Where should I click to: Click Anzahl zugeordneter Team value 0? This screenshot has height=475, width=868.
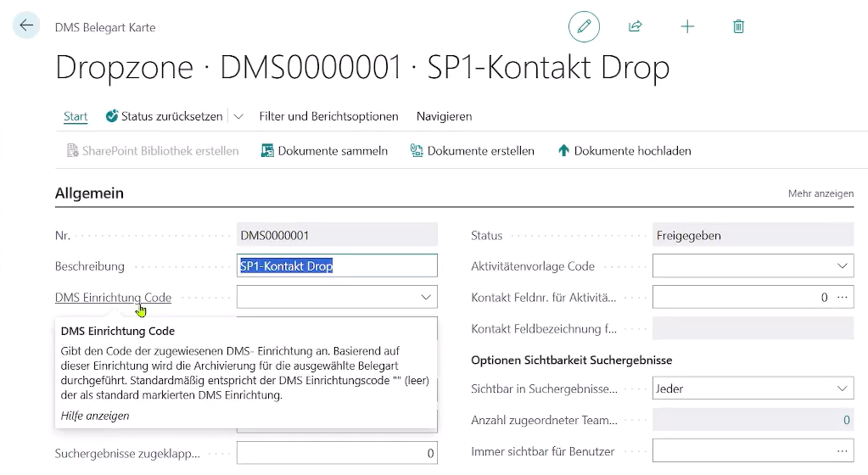(847, 420)
